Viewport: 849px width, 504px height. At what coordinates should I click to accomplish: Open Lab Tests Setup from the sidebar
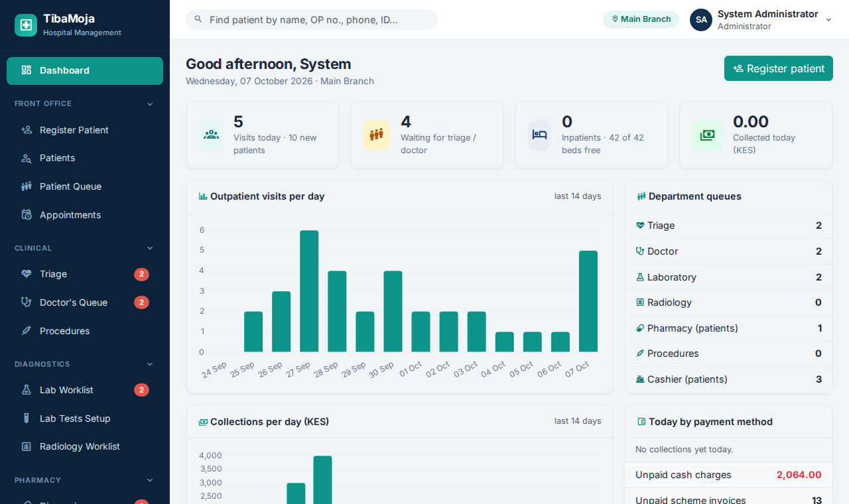[85, 418]
